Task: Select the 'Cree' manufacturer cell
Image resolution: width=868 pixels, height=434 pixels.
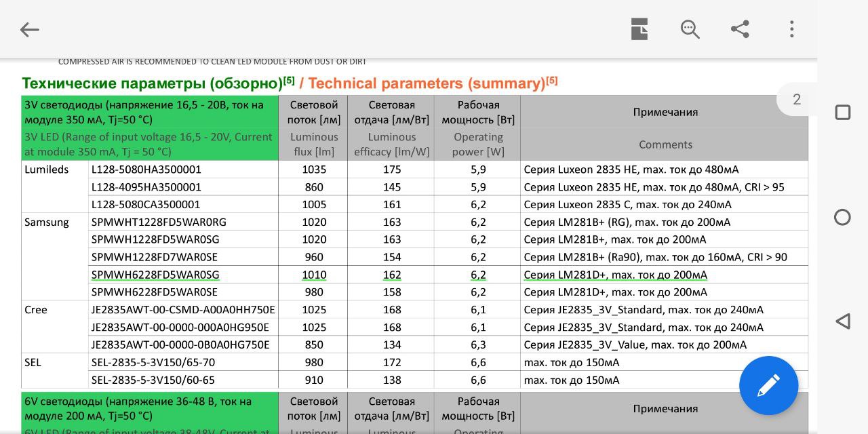Action: [x=36, y=310]
